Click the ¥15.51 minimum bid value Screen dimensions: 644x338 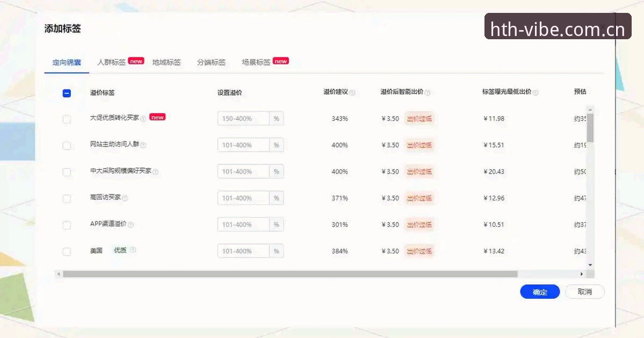point(494,145)
